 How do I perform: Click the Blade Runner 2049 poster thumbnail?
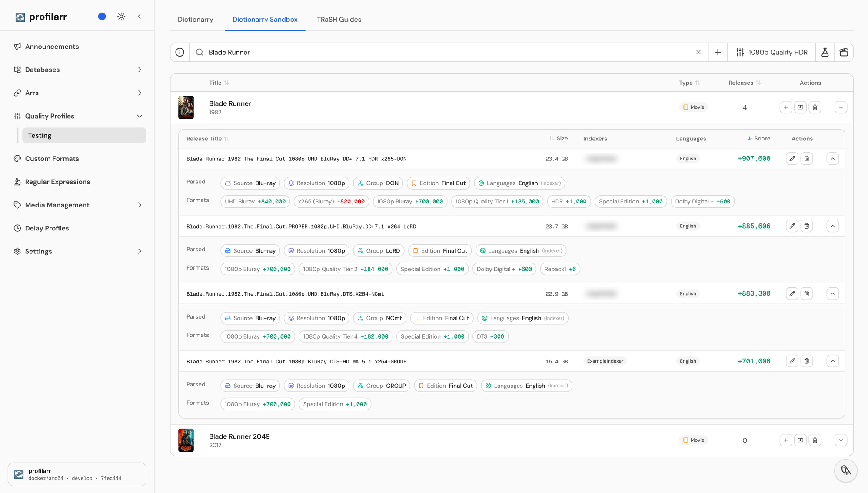[x=186, y=440]
